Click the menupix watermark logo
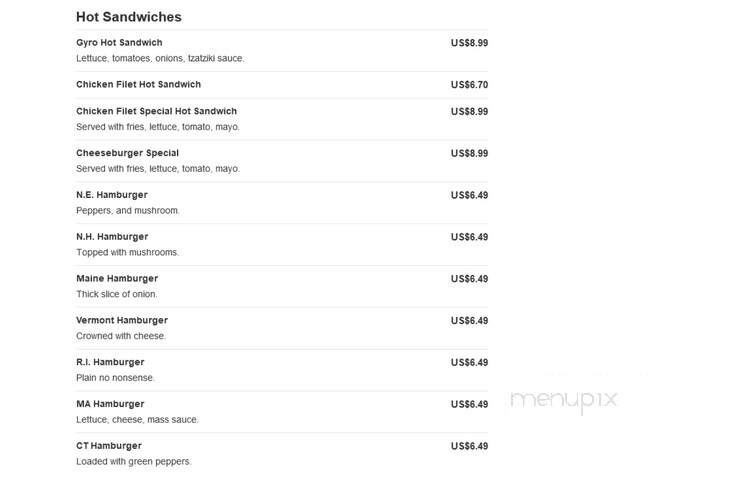 (x=564, y=401)
